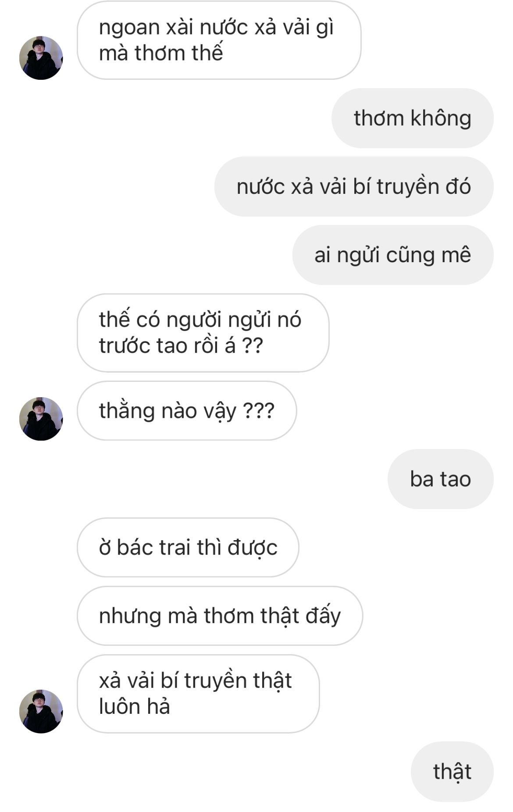
Task: Tap the avatar beside the 'mà thơm thế' message
Action: 41,58
